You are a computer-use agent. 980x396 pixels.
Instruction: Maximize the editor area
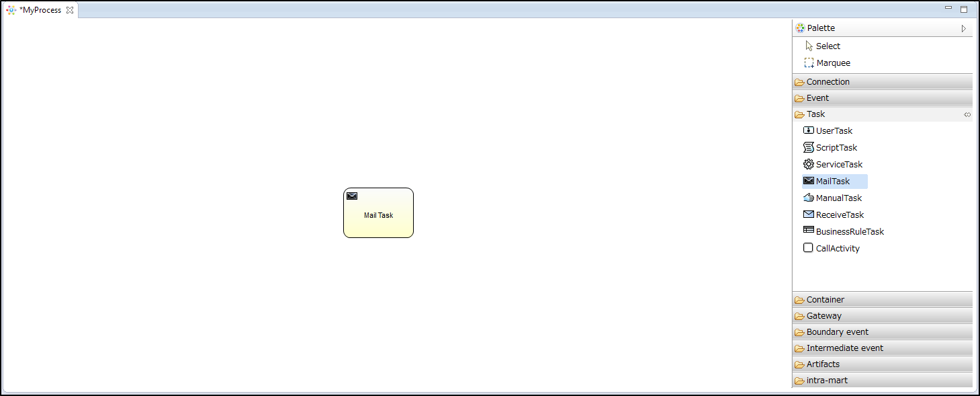click(x=964, y=9)
